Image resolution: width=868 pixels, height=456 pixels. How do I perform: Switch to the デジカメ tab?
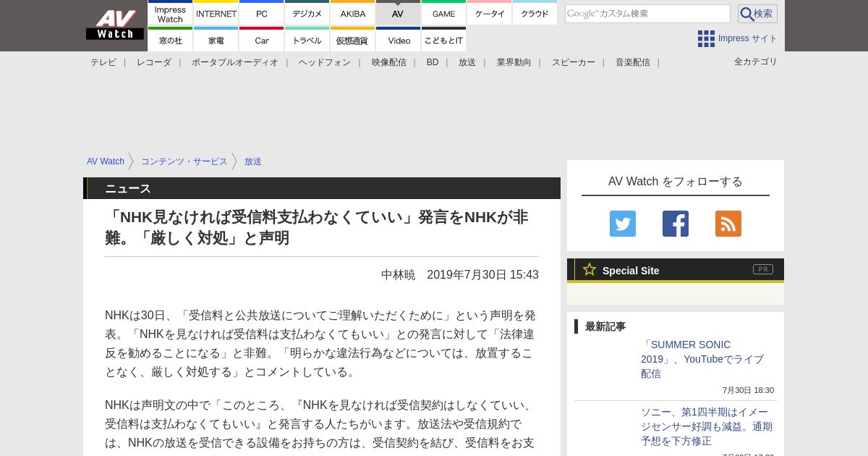click(307, 13)
